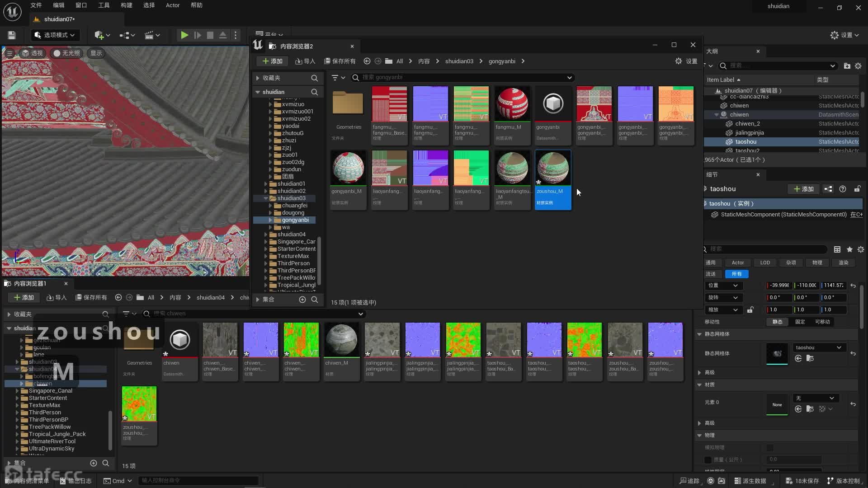Screen dimensions: 868x488
Task: Click the Unlit view mode button
Action: tap(66, 53)
